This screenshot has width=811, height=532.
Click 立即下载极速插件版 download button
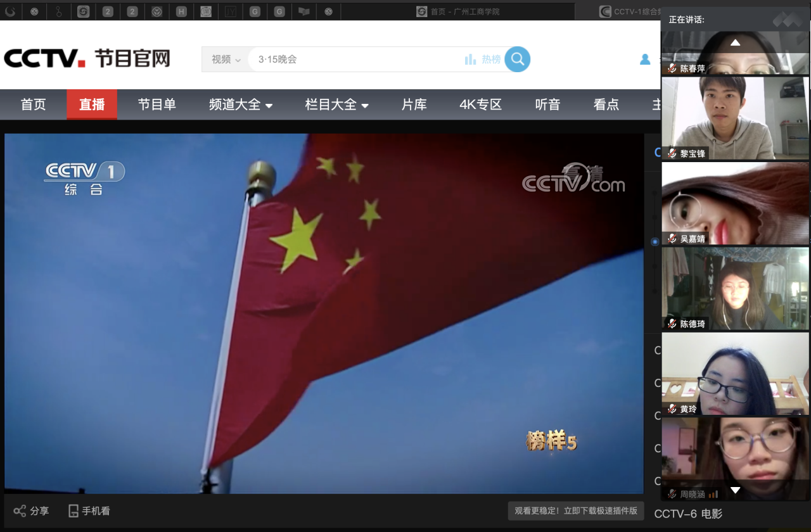(x=575, y=511)
